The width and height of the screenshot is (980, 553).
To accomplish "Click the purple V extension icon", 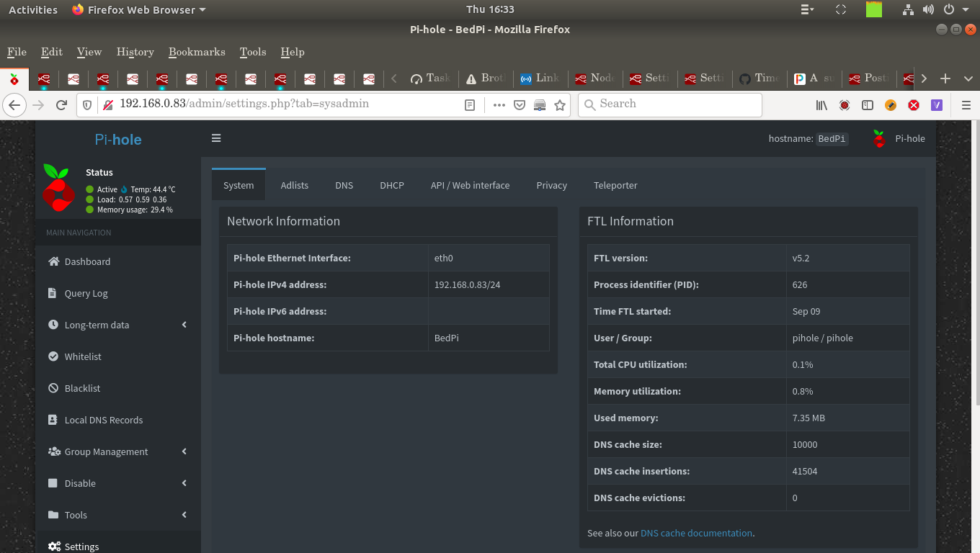I will 937,105.
